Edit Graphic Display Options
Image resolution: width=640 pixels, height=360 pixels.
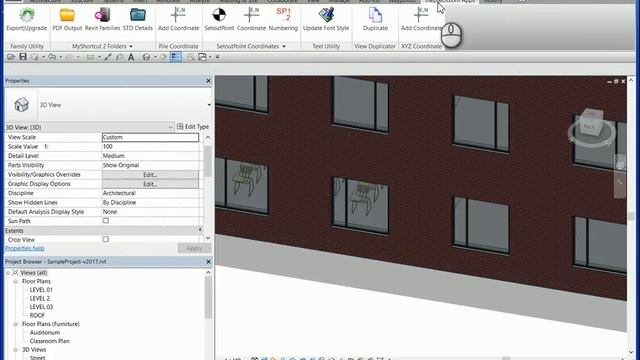click(150, 184)
